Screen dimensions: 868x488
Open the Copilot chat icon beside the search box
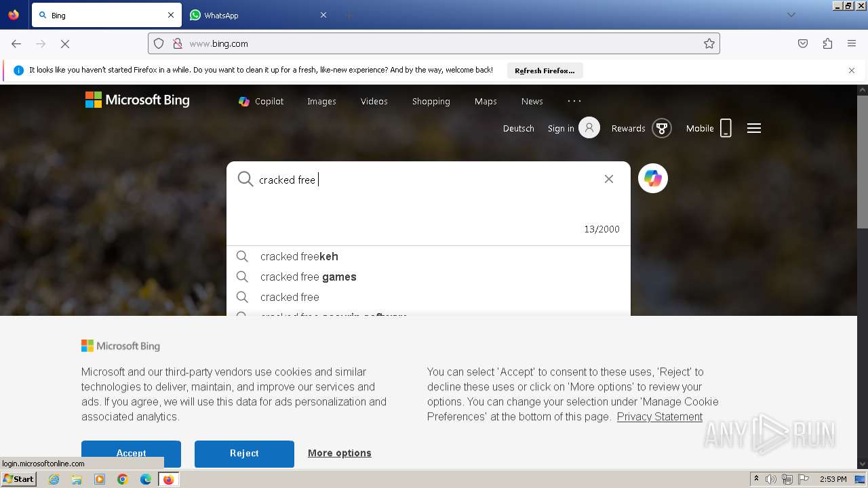click(653, 178)
